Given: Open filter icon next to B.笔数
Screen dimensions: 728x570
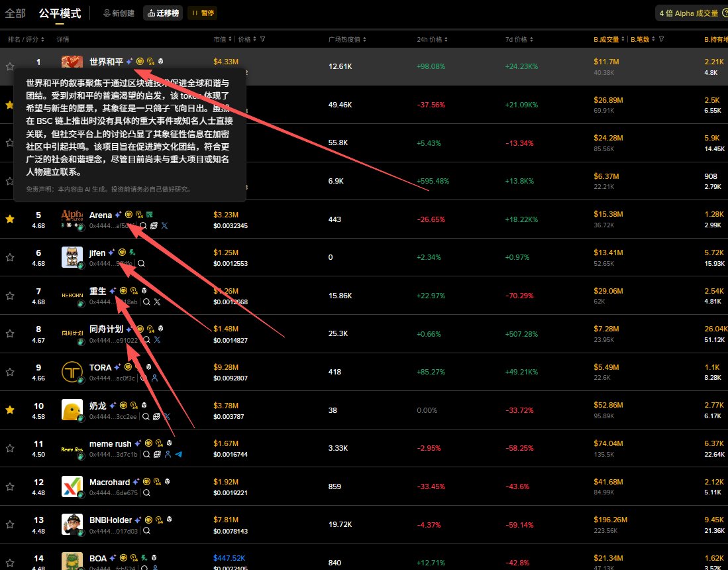Looking at the screenshot, I should pyautogui.click(x=661, y=39).
